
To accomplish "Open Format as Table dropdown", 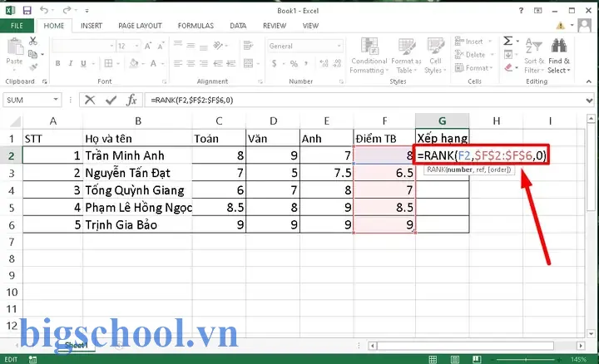I will point(407,56).
